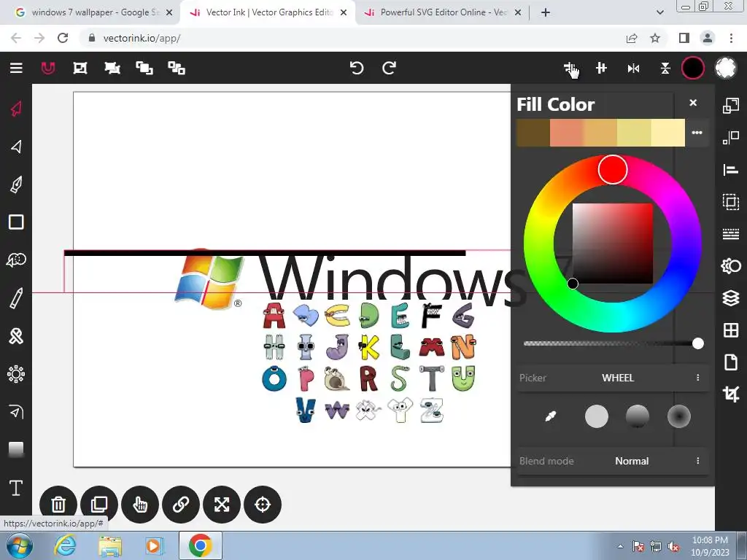The width and height of the screenshot is (747, 560).
Task: Pick the pale yellow palette swatch
Action: click(668, 133)
